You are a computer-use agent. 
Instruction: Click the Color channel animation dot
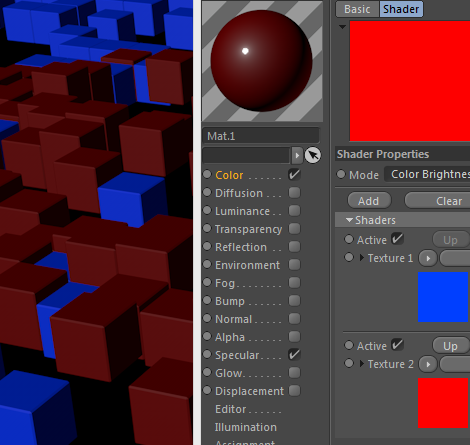click(x=207, y=174)
